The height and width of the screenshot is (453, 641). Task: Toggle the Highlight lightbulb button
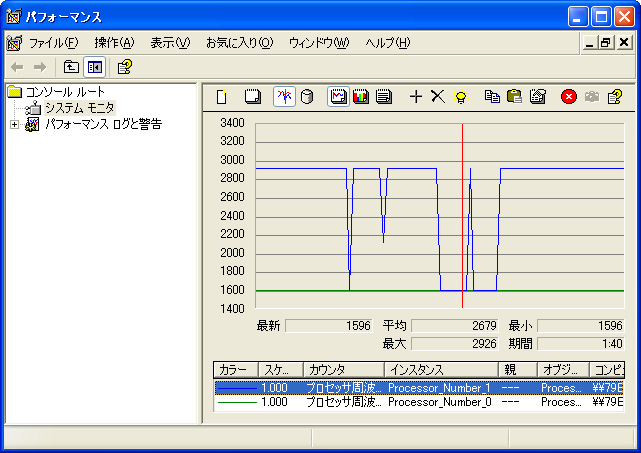(x=460, y=97)
